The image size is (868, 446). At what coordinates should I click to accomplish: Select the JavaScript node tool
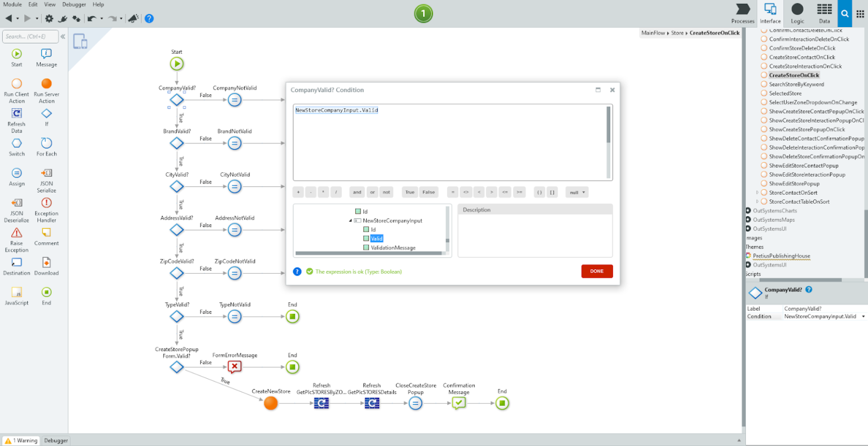click(x=16, y=292)
